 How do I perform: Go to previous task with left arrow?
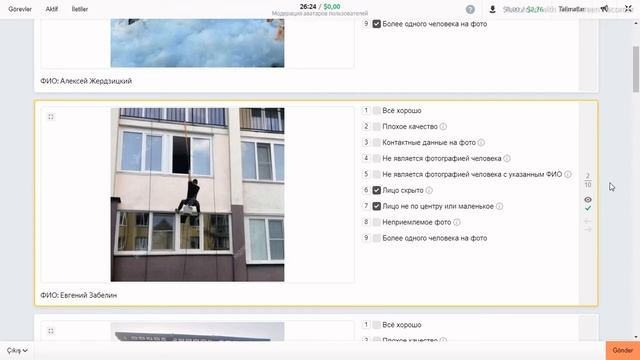click(x=588, y=221)
